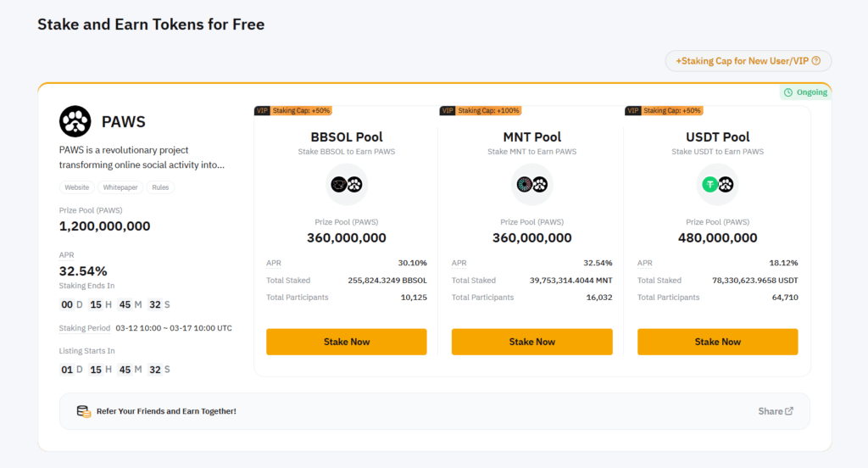Click total staked 39,753,314.4044 MNT
This screenshot has height=468, width=868.
[570, 281]
